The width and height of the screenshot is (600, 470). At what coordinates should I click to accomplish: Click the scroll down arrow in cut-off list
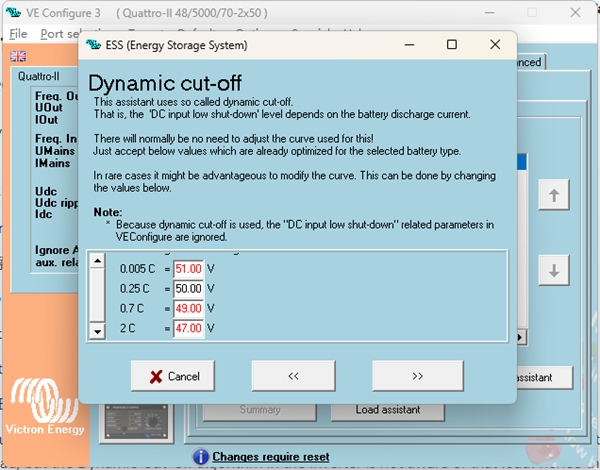click(x=98, y=331)
